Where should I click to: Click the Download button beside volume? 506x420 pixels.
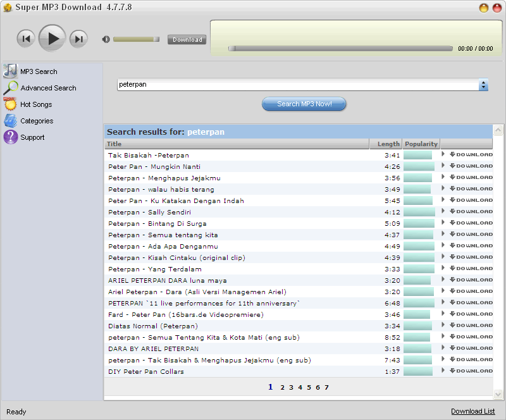point(187,40)
